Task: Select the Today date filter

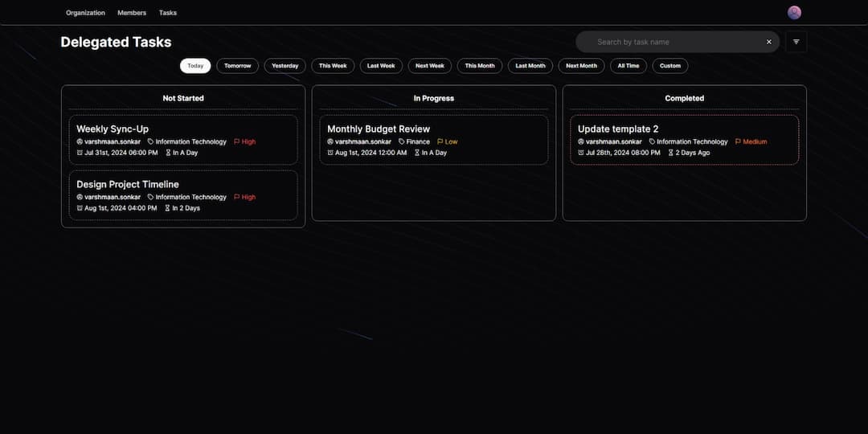Action: click(195, 66)
